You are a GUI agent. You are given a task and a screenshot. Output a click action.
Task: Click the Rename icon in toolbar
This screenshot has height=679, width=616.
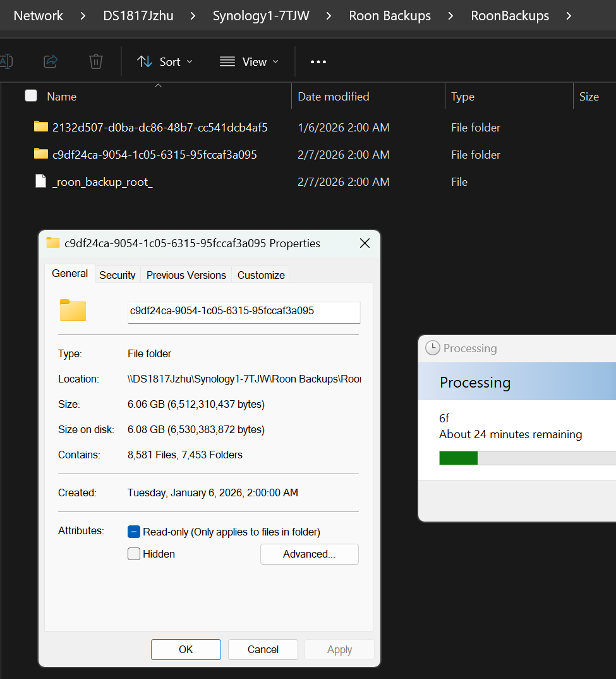6,61
